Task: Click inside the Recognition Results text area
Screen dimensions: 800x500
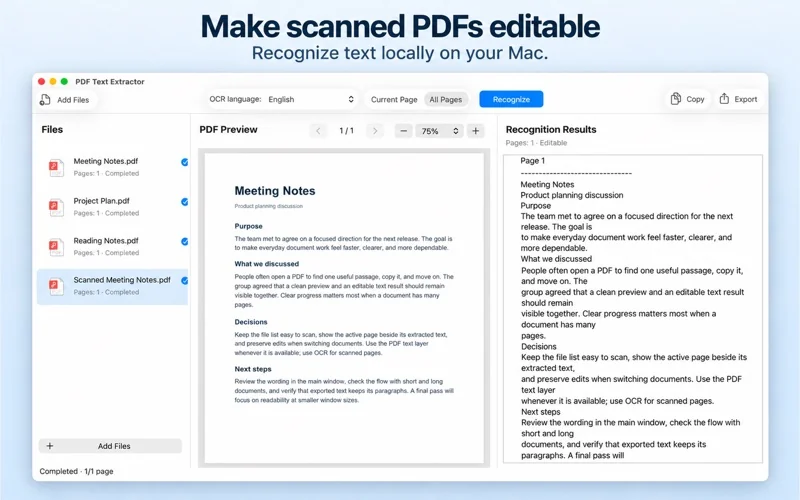Action: [633, 309]
